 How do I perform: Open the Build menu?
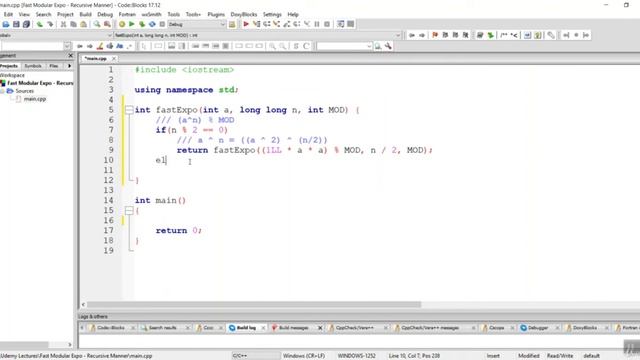85,14
